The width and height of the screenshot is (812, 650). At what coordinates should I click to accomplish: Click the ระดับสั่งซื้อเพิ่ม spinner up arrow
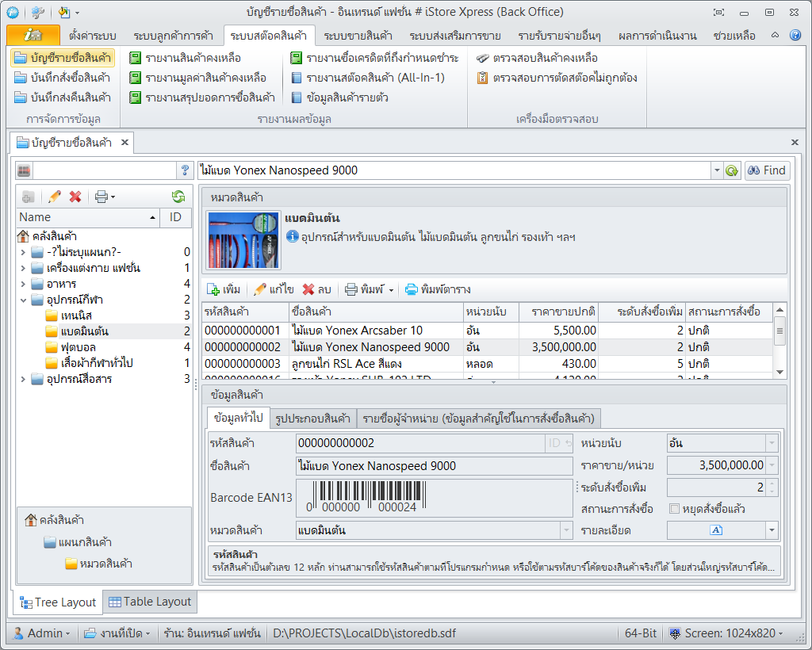(772, 484)
